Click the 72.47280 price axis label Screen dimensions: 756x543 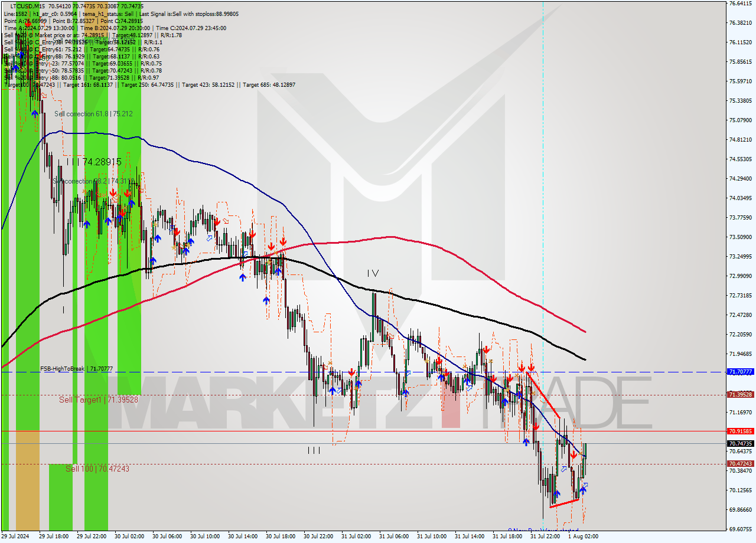coord(741,315)
